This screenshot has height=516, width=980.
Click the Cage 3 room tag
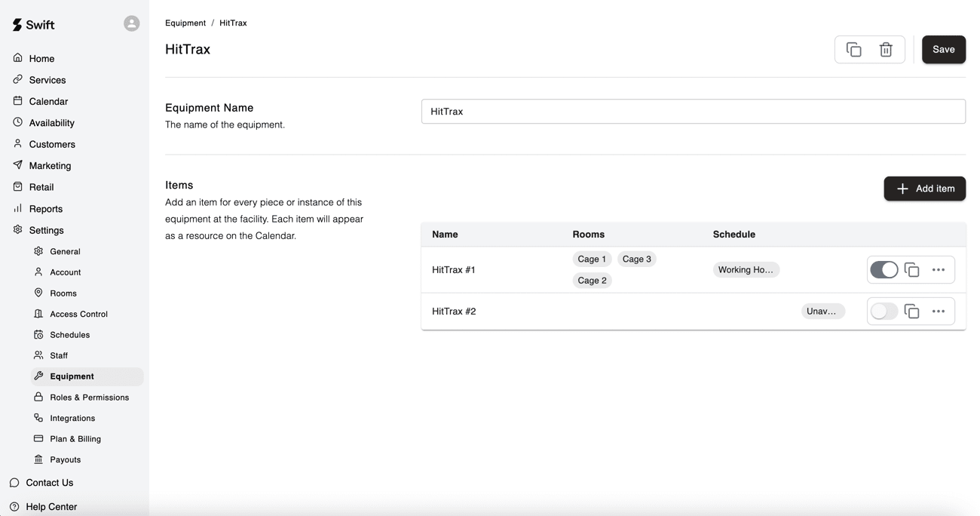[x=637, y=259]
